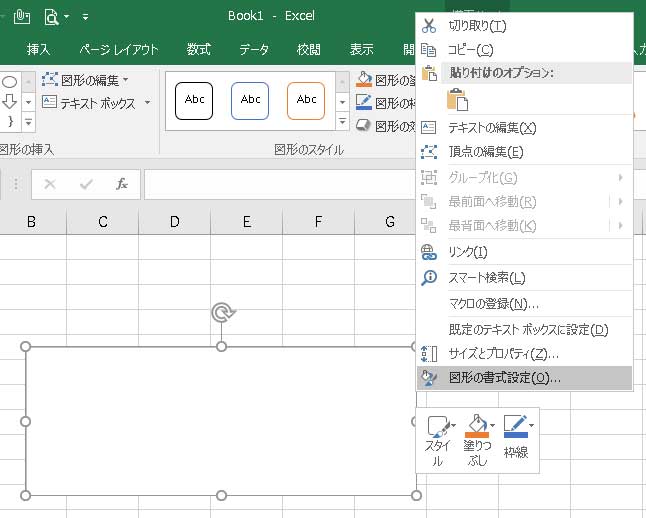Click the fx insert function icon
646x518 pixels.
pos(122,184)
